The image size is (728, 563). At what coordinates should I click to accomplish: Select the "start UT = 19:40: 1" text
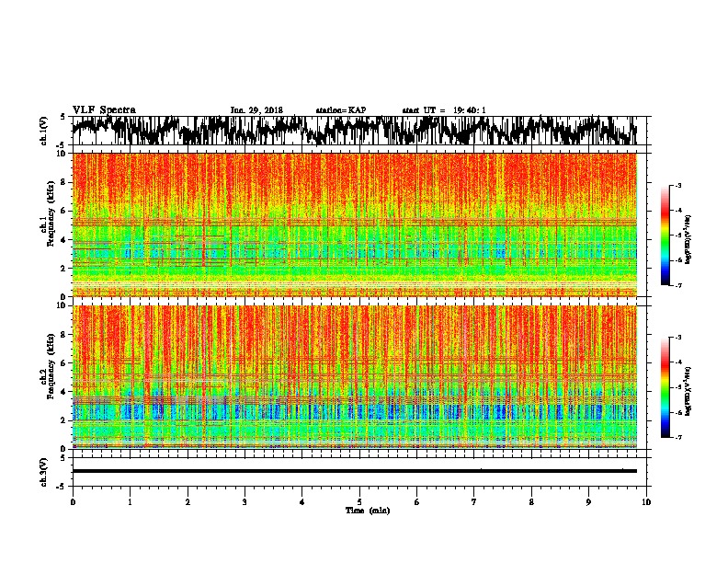tap(444, 110)
